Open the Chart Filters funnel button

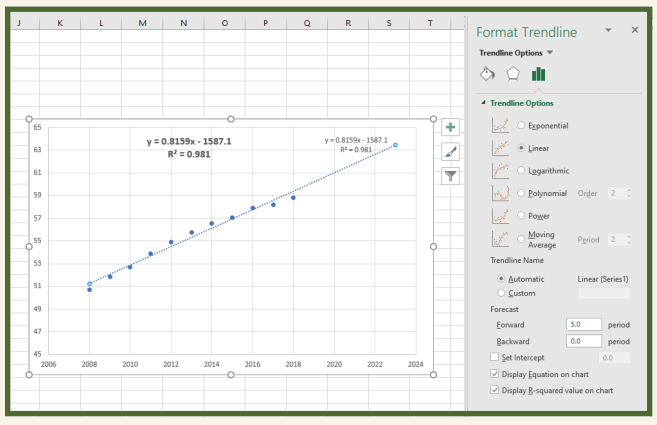coord(450,175)
